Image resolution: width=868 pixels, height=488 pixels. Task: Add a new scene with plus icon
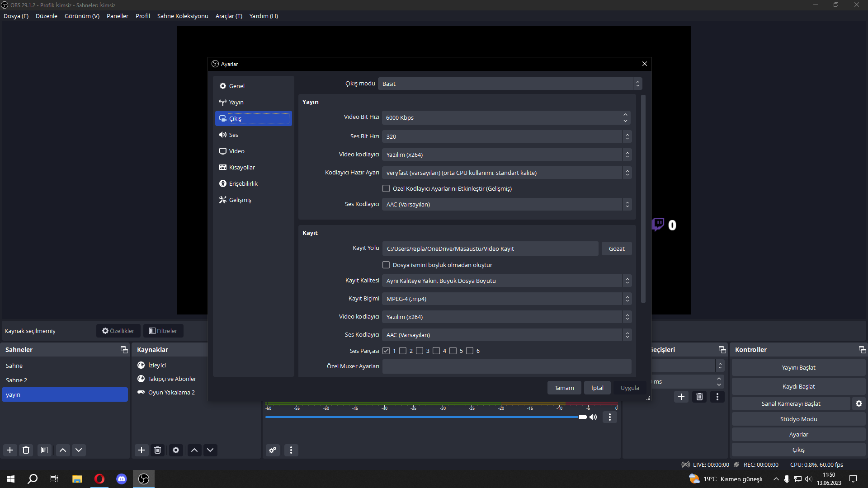click(10, 450)
